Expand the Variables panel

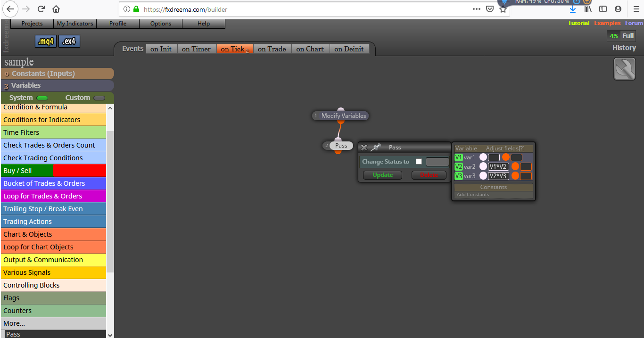57,85
